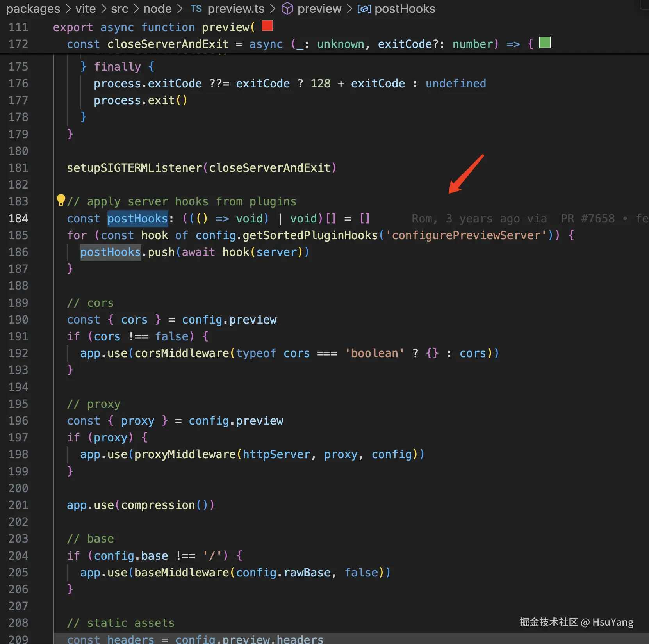Click the variable symbol icon beside postHooks breadcrumb
The image size is (649, 644).
(364, 9)
